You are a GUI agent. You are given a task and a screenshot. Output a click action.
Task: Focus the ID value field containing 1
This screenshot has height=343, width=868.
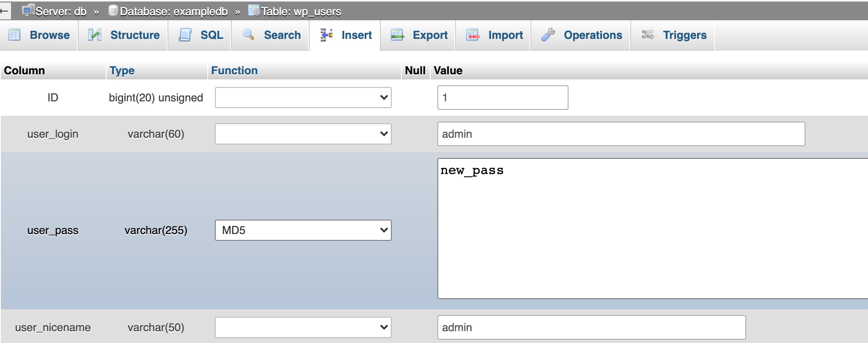coord(503,98)
